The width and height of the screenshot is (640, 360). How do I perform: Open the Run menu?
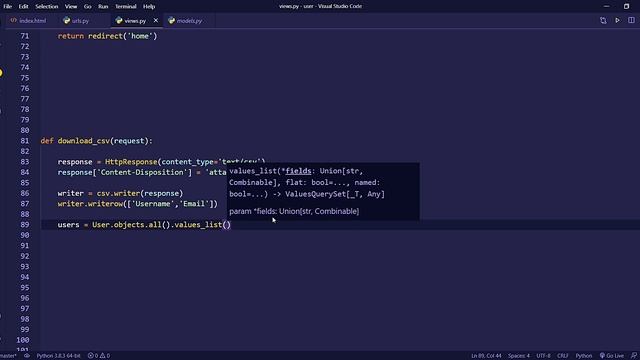point(103,7)
